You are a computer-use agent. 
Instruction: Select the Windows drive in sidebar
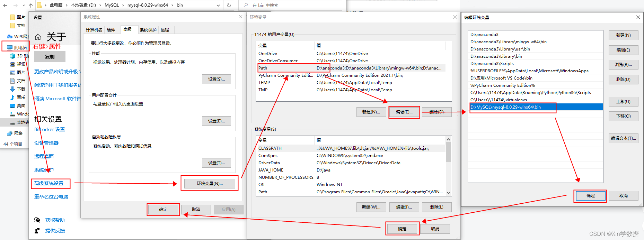click(x=19, y=114)
